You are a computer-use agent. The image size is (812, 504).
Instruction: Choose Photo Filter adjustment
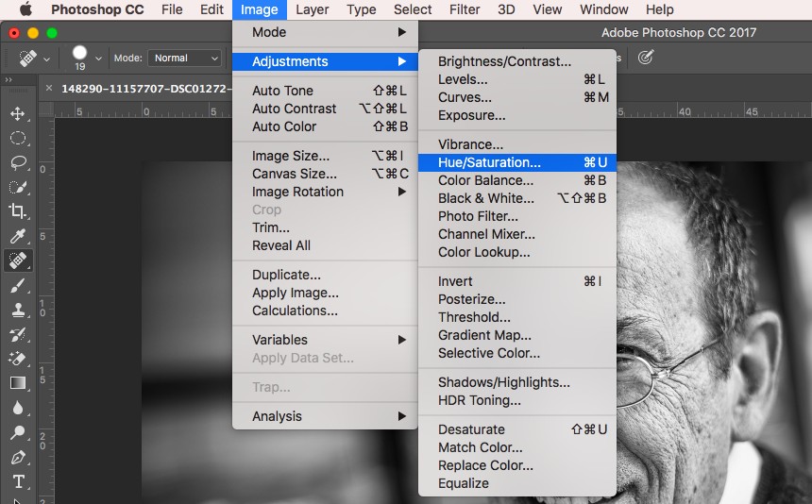(517, 216)
